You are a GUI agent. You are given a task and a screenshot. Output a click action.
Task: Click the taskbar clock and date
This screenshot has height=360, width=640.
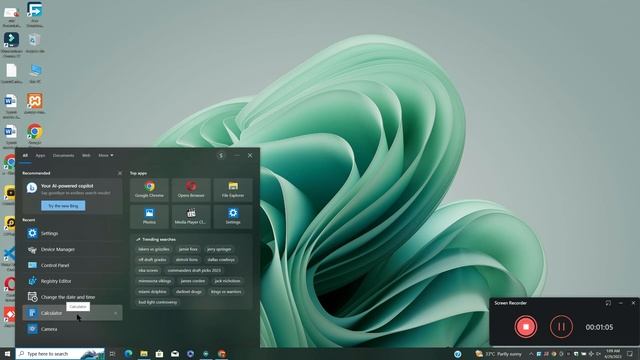(x=613, y=354)
